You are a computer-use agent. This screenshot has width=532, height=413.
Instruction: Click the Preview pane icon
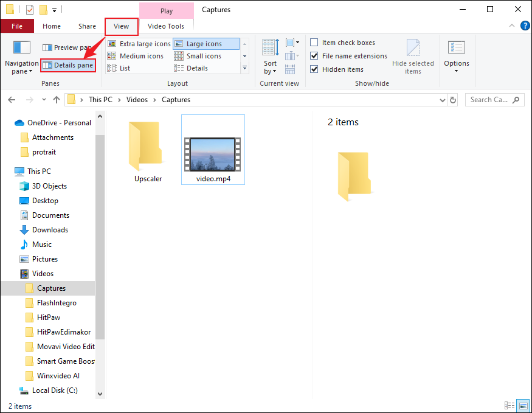click(47, 47)
